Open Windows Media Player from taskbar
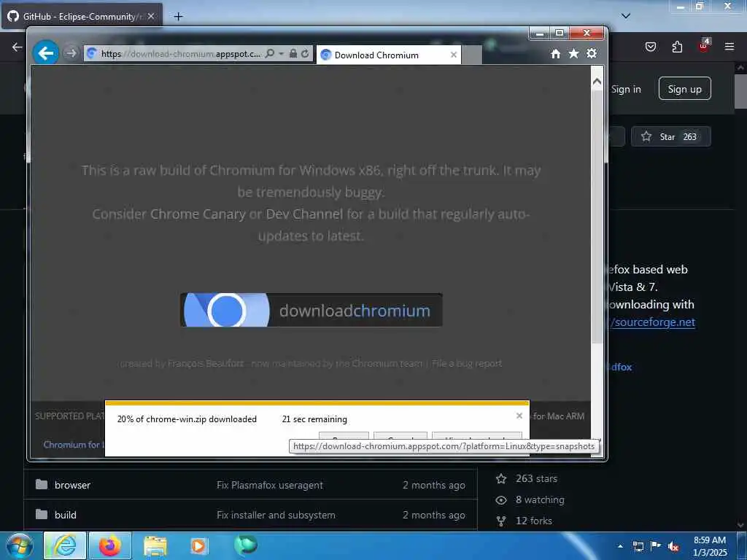 (198, 545)
